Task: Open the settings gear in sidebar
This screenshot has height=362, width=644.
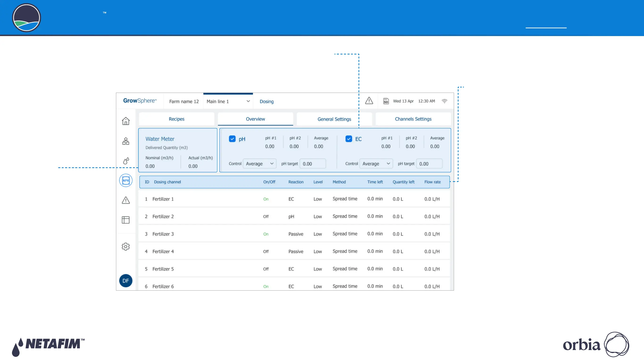Action: tap(126, 247)
